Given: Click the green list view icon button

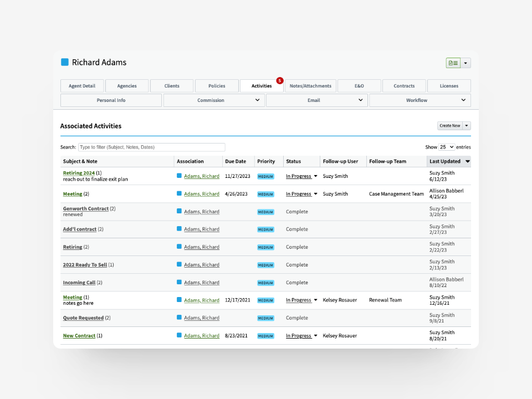Looking at the screenshot, I should pyautogui.click(x=453, y=63).
